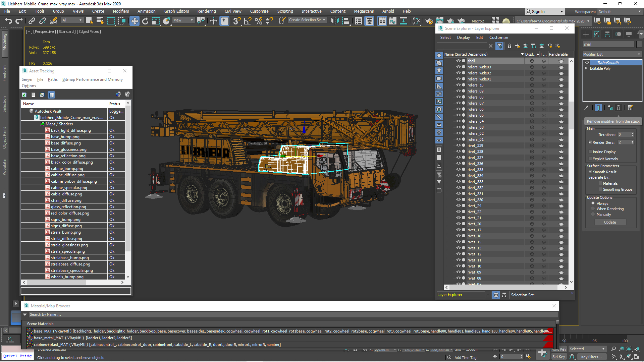Click Refresh icon in Asset Tracking

click(x=24, y=95)
